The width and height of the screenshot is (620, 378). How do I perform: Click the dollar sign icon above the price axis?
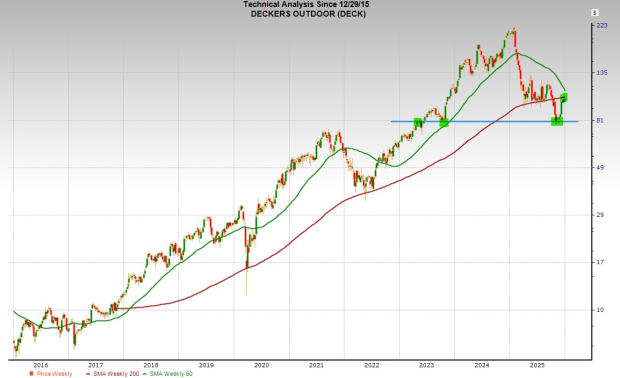595,13
